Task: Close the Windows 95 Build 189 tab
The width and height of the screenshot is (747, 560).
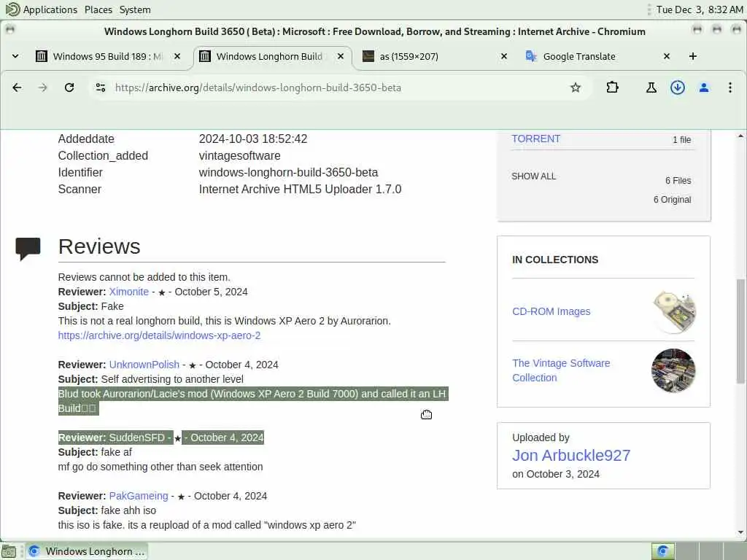Action: pyautogui.click(x=177, y=56)
